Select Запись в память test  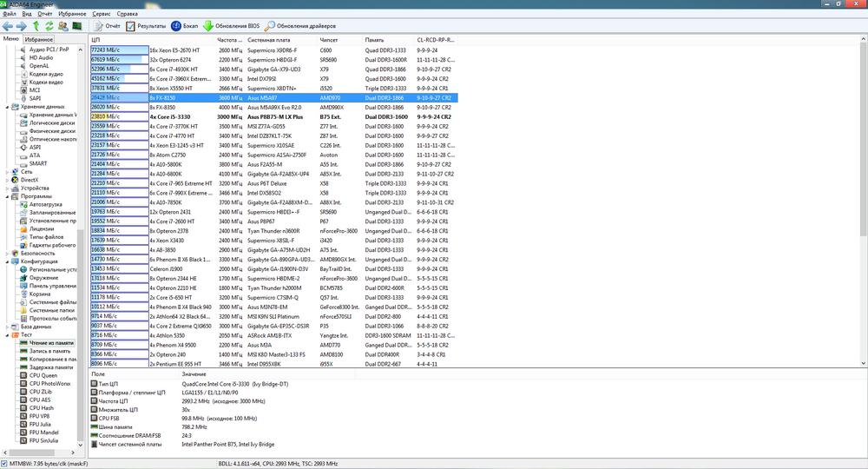point(49,351)
